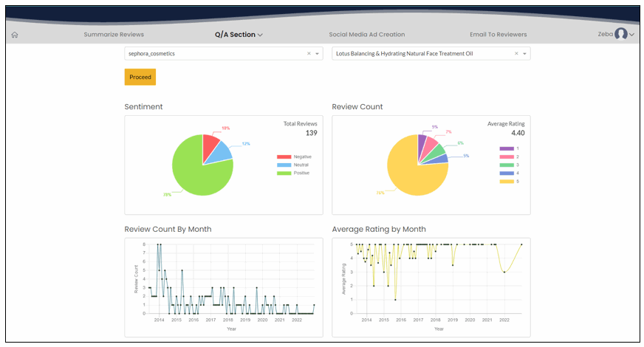
Task: Switch to Social Media Ad Creation
Action: pyautogui.click(x=367, y=35)
